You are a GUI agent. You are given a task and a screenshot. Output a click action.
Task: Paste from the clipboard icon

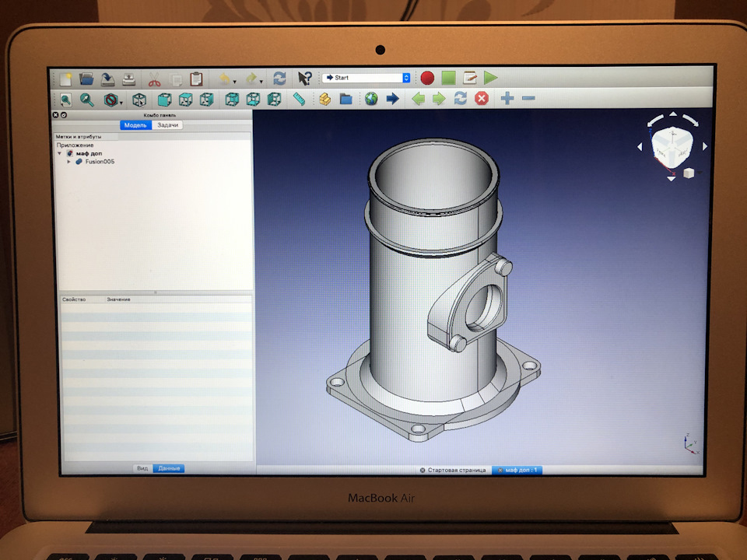click(x=196, y=79)
